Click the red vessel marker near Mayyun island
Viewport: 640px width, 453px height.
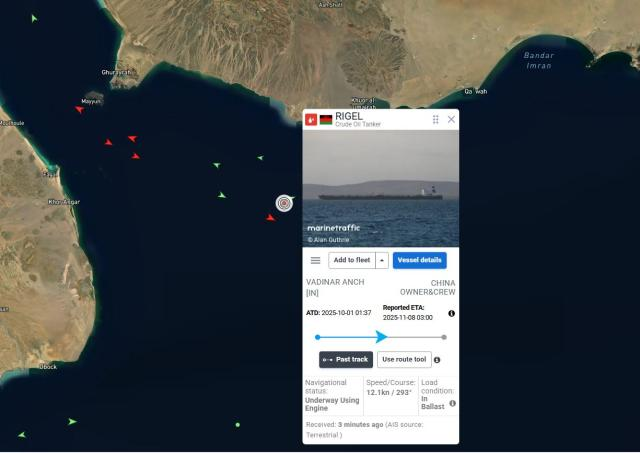click(x=80, y=109)
